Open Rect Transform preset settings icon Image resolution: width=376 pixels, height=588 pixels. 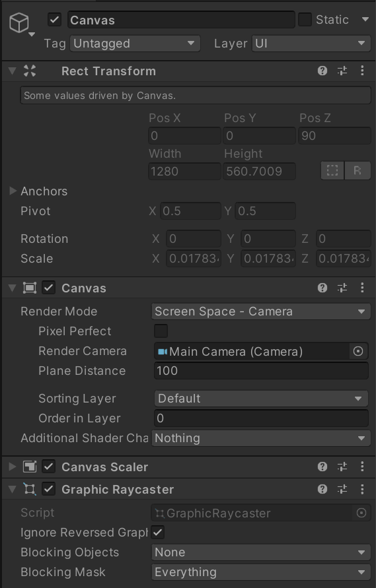pos(342,71)
